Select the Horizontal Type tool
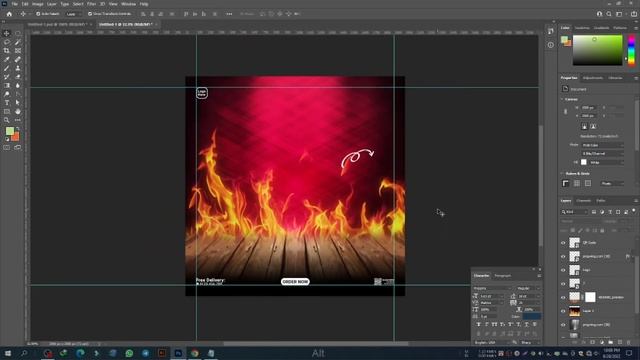Image resolution: width=640 pixels, height=360 pixels. tap(7, 102)
